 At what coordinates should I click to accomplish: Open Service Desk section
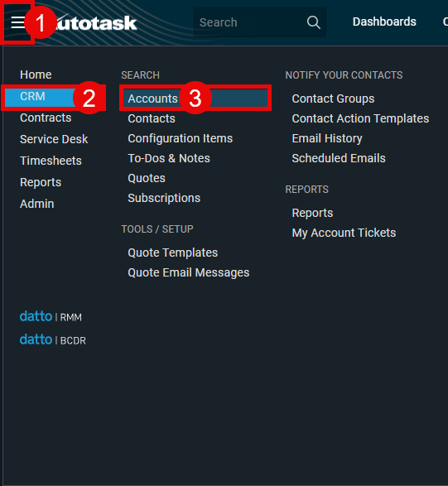[x=54, y=139]
